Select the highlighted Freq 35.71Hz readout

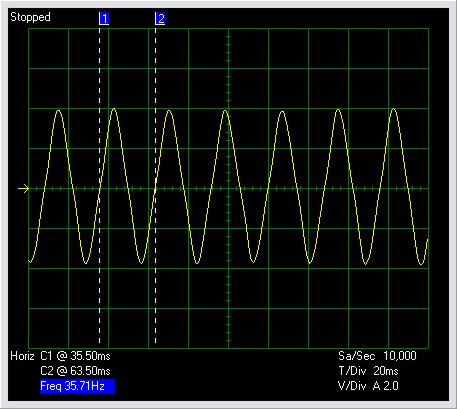(x=77, y=386)
